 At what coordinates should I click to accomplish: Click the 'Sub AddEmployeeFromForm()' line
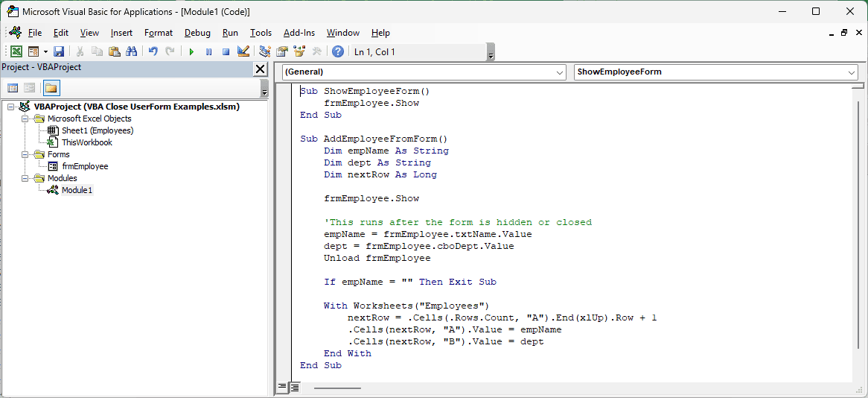(x=374, y=139)
